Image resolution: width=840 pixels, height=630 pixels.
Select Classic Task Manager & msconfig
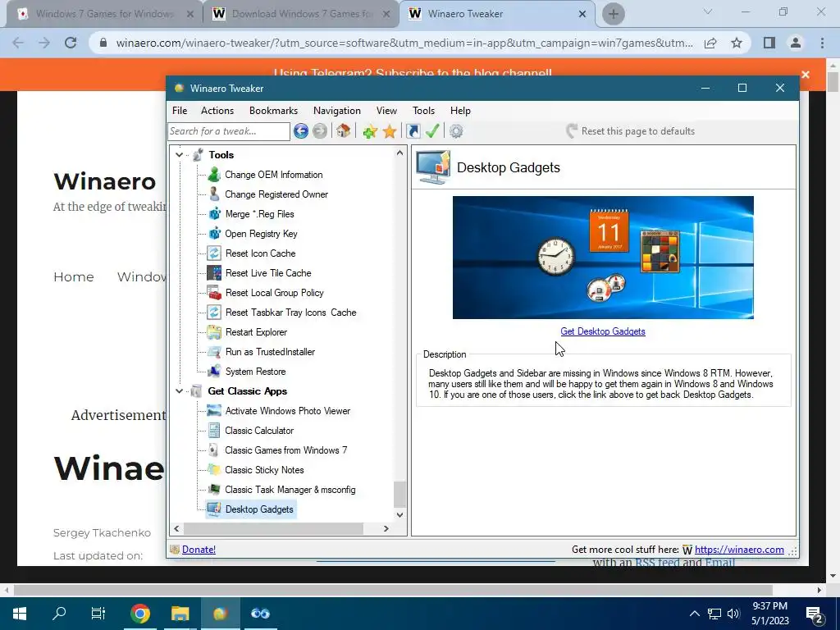coord(290,490)
